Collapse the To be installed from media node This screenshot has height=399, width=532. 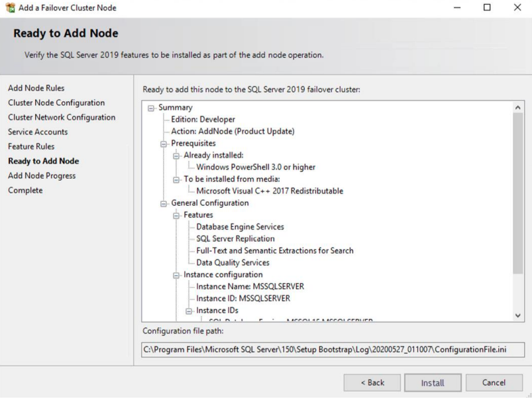[176, 180]
